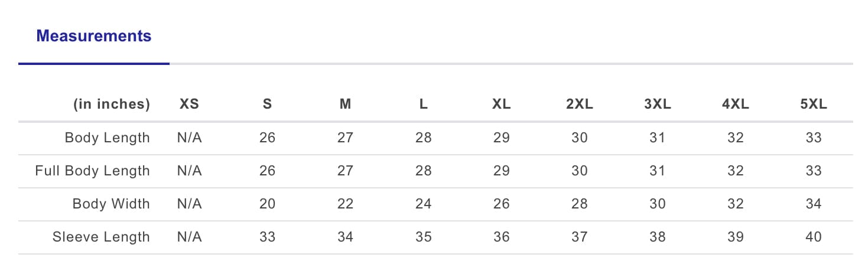Select Sleeve Length N/A cell for XS
The width and height of the screenshot is (868, 264).
coord(190,237)
